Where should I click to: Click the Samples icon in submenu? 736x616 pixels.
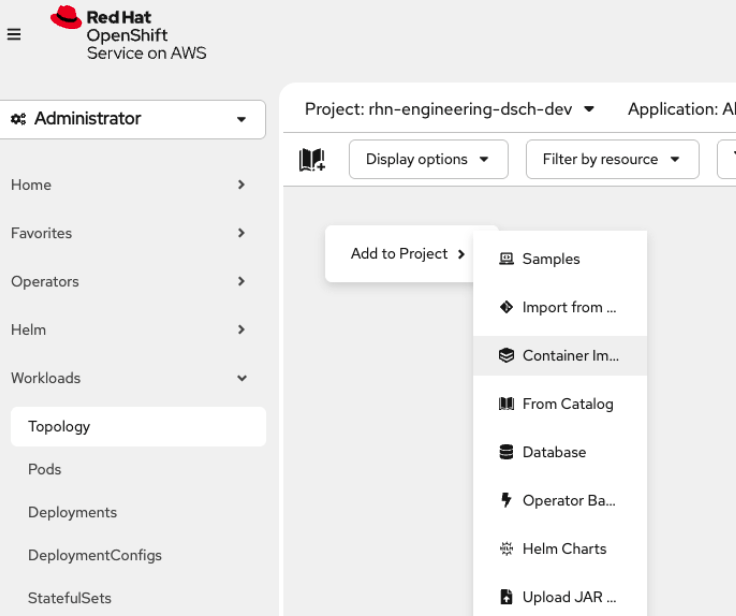click(x=506, y=259)
